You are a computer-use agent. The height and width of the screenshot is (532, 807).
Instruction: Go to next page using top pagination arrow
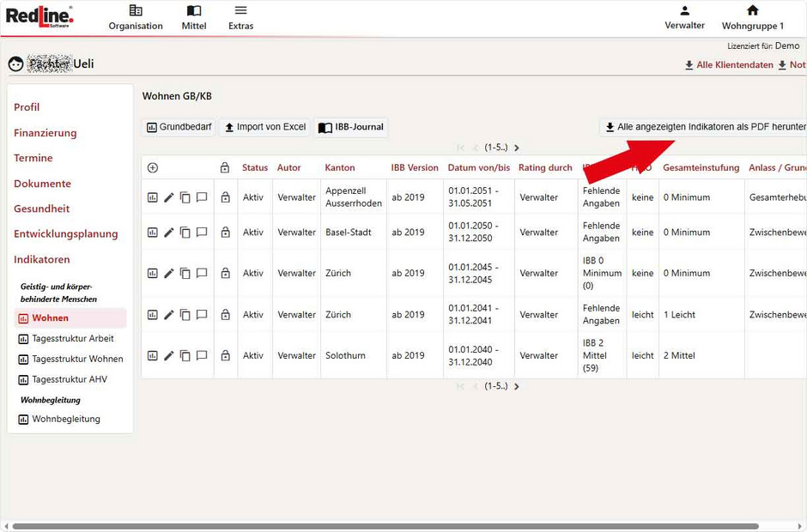(517, 148)
